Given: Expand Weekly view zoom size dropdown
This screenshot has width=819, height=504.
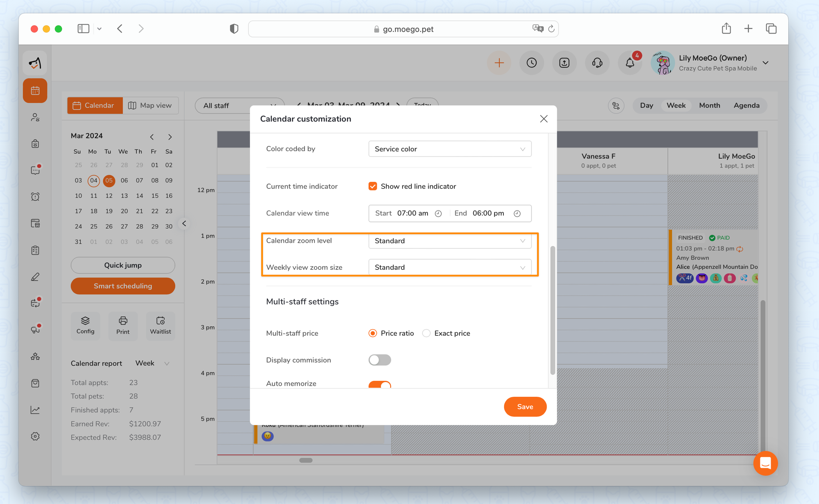Looking at the screenshot, I should [x=450, y=267].
